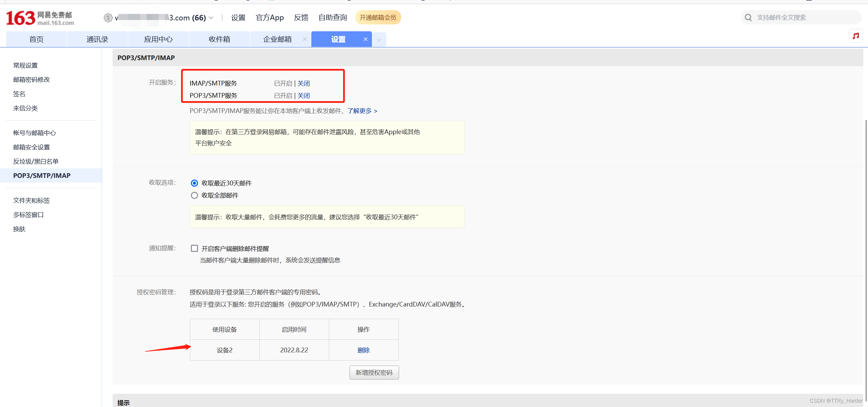Click the coin icon beside account name

point(108,18)
